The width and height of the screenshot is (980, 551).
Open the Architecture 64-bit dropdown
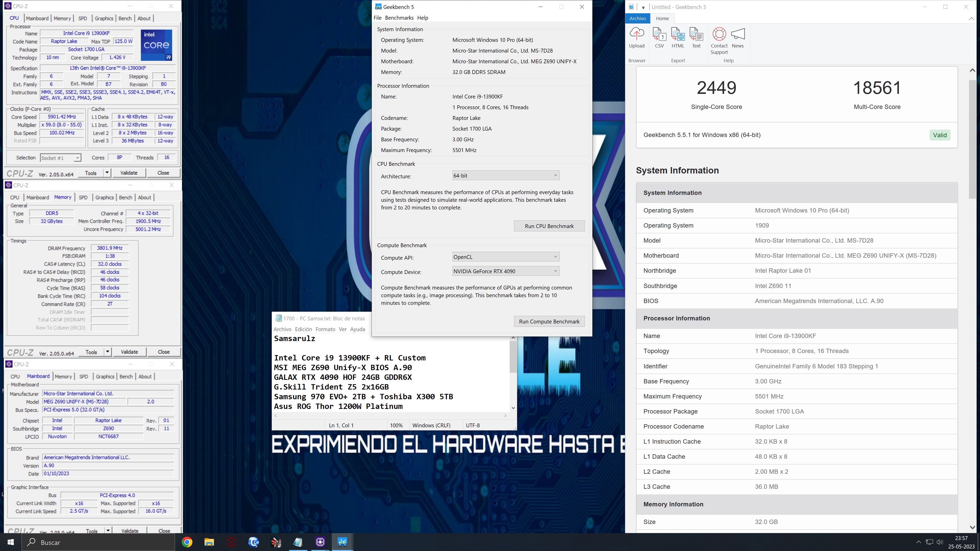click(x=506, y=176)
